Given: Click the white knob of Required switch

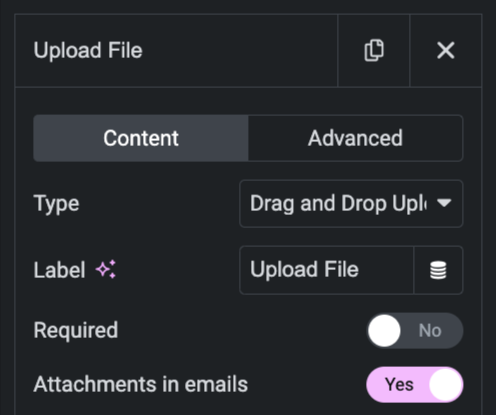Looking at the screenshot, I should point(384,331).
